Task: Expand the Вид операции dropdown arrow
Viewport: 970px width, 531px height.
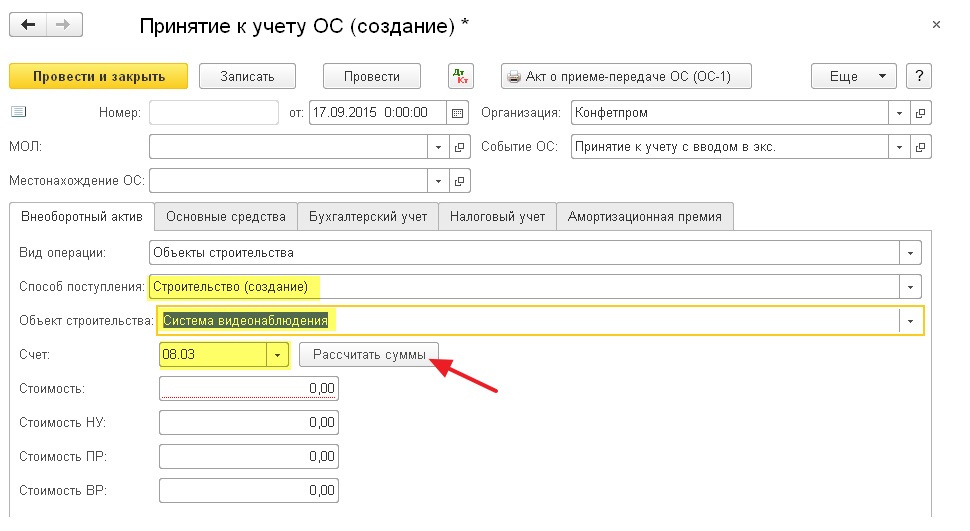Action: click(910, 253)
